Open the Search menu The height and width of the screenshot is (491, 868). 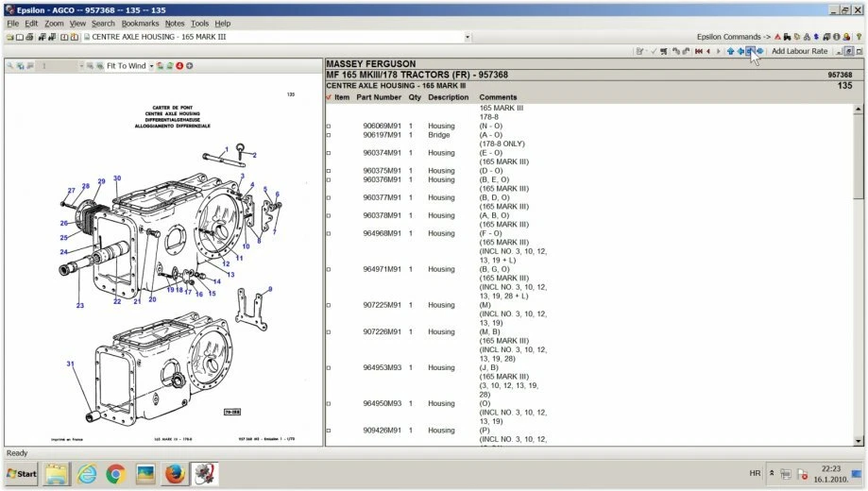click(103, 24)
